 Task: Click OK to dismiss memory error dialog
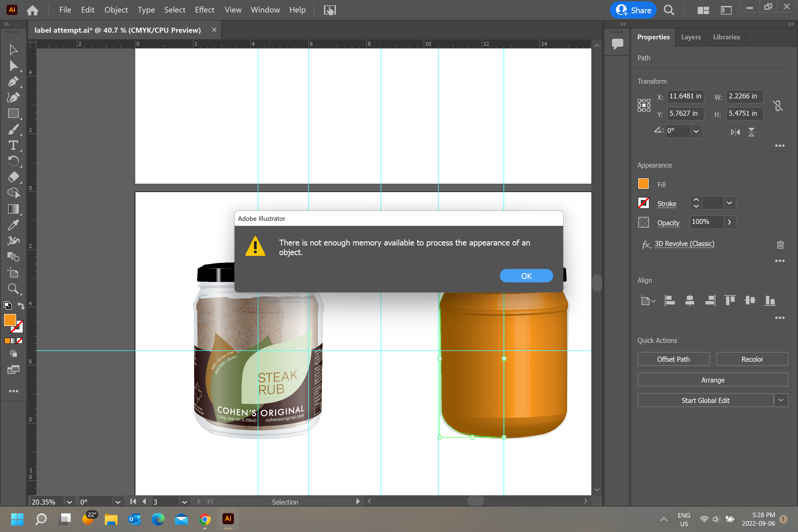pos(526,276)
